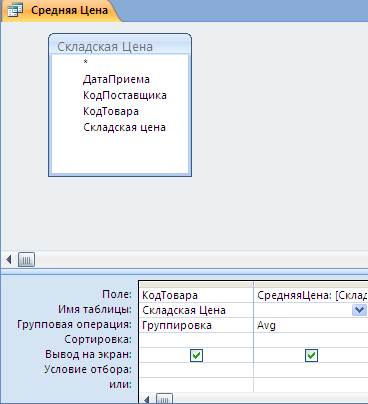The image size is (368, 404).
Task: Click the или criteria cell under СредняяЦена
Action: pos(311,385)
